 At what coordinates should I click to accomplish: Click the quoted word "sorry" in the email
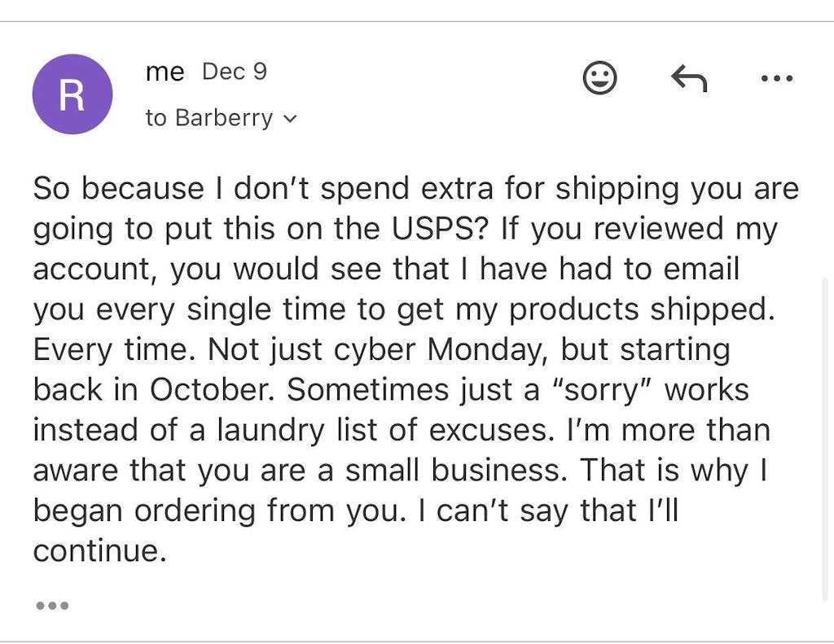point(601,389)
